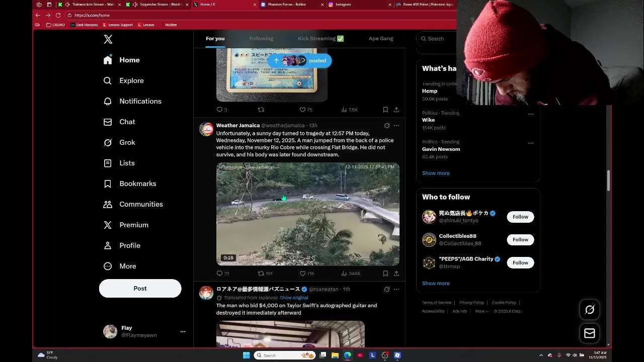Bookmark the Pokemon card post
This screenshot has height=362, width=644.
pyautogui.click(x=385, y=110)
